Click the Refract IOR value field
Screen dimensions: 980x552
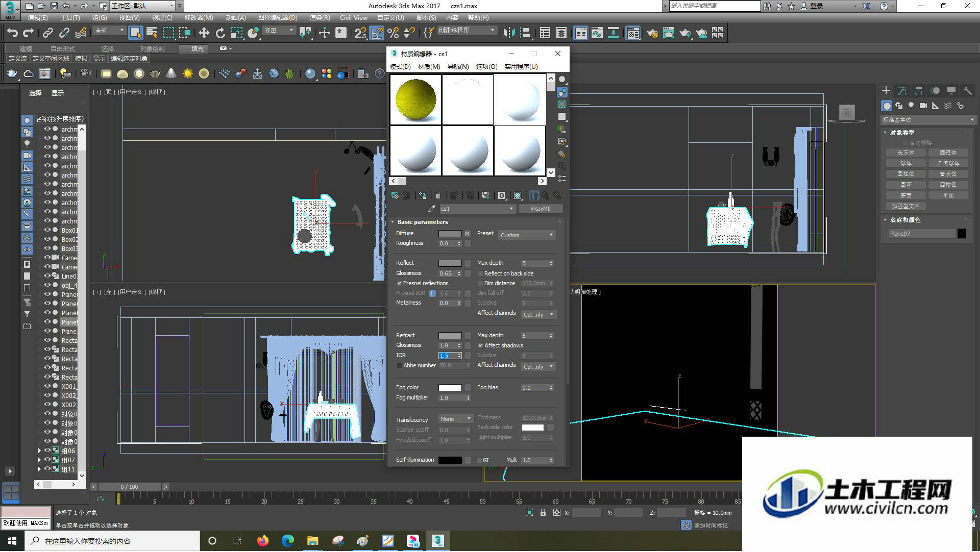(x=447, y=356)
